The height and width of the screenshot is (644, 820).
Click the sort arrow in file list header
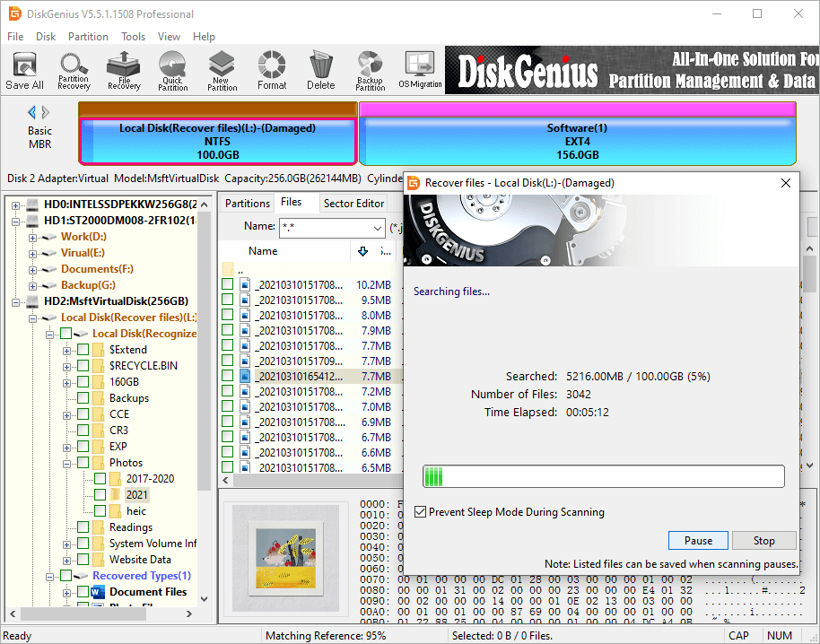(x=363, y=251)
